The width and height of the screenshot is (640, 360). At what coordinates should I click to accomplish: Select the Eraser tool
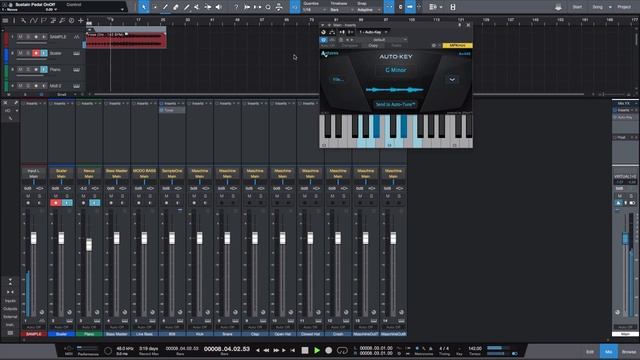coord(176,7)
